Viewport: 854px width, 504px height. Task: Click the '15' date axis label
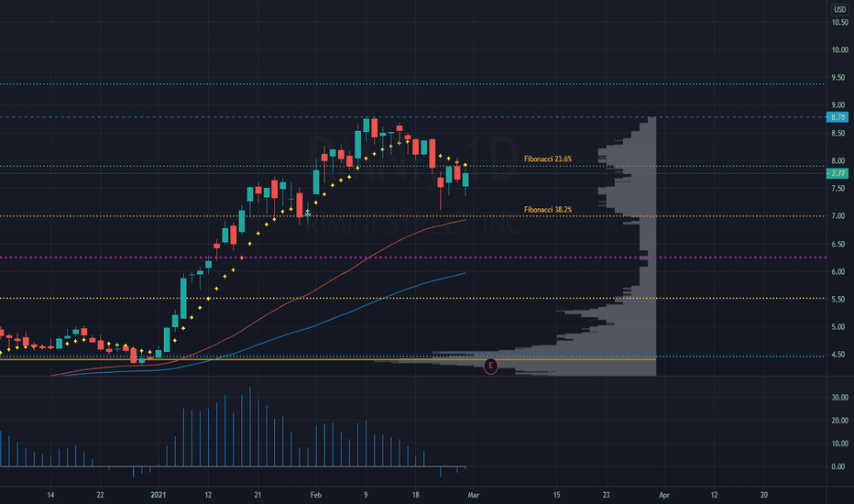point(556,495)
